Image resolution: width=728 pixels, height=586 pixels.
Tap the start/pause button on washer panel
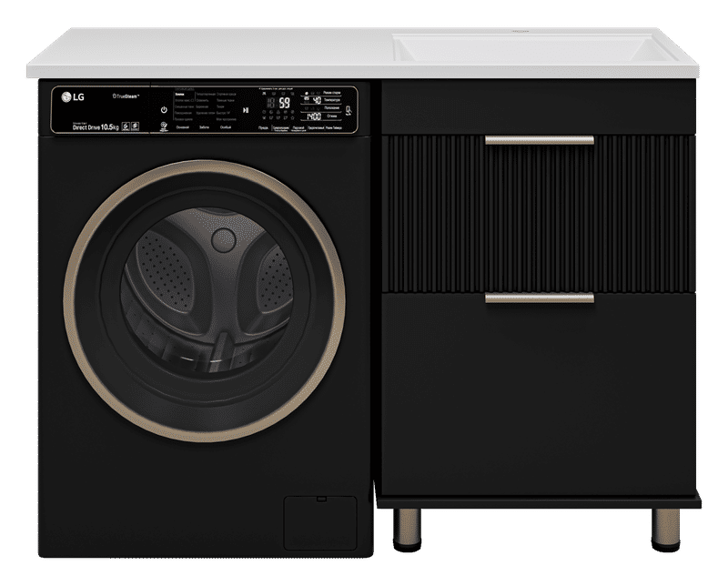coord(246,110)
